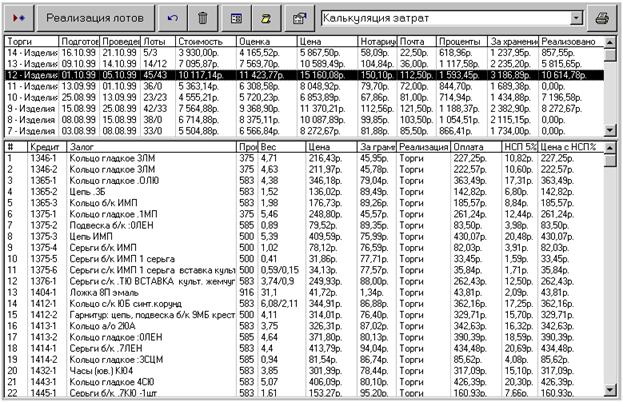Click the undo arrow icon
Image resolution: width=623 pixels, height=402 pixels.
tap(175, 18)
